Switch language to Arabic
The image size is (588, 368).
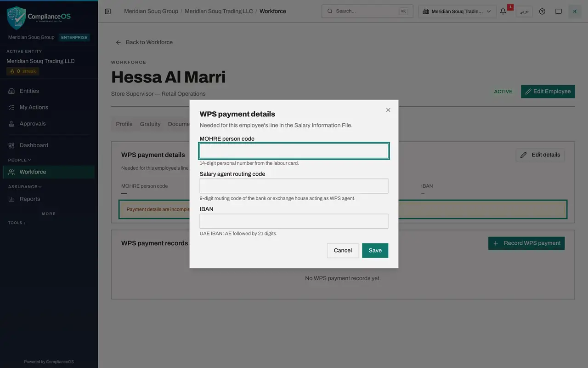[x=524, y=11]
